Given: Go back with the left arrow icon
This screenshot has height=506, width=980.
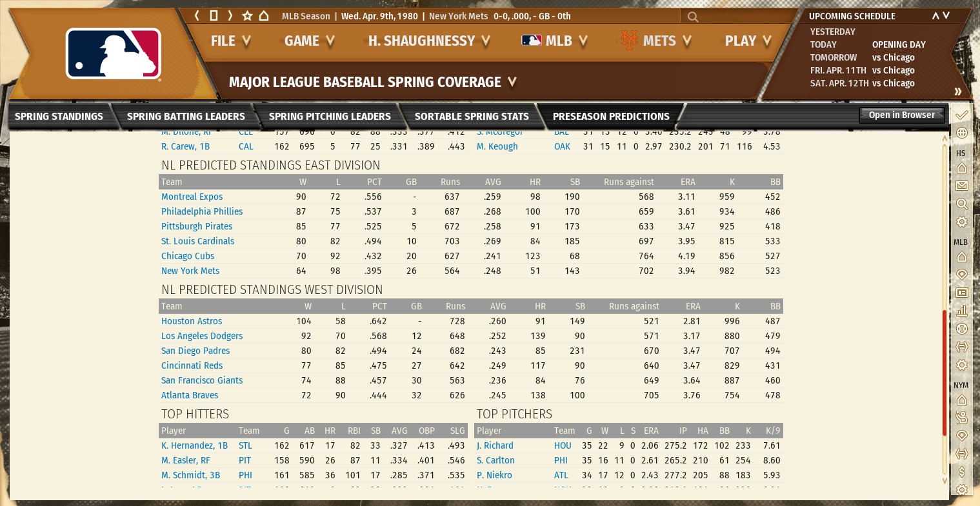Looking at the screenshot, I should 197,15.
